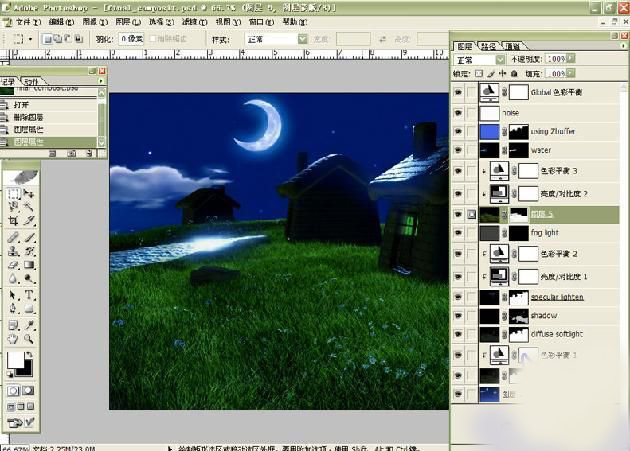Switch to the 动作 (Actions) tab

click(31, 81)
